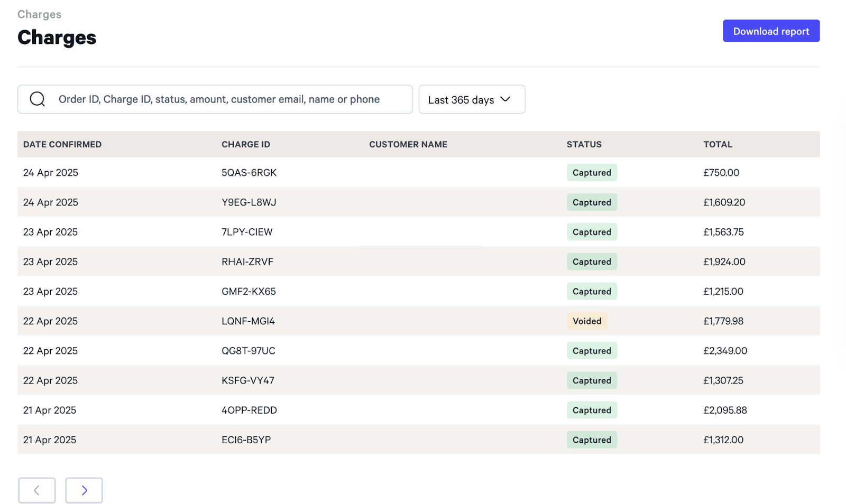Screen dimensions: 846x504
Task: Click date of charge 5QAS-6RGK
Action: click(51, 173)
